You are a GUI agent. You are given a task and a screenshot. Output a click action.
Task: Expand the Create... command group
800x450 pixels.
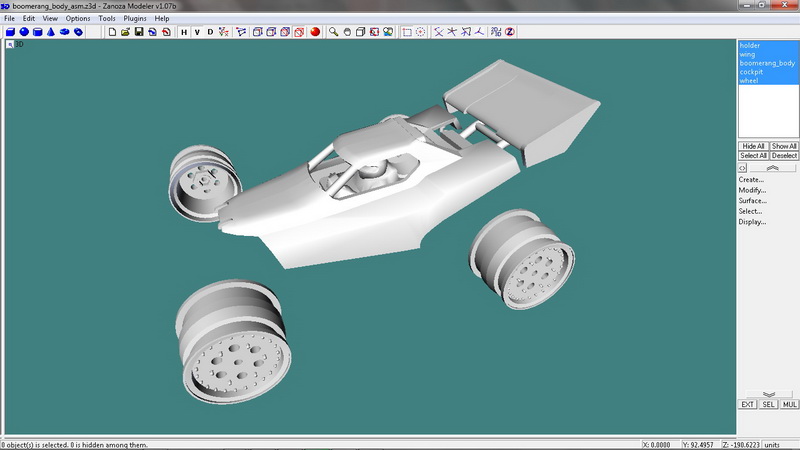tap(751, 180)
